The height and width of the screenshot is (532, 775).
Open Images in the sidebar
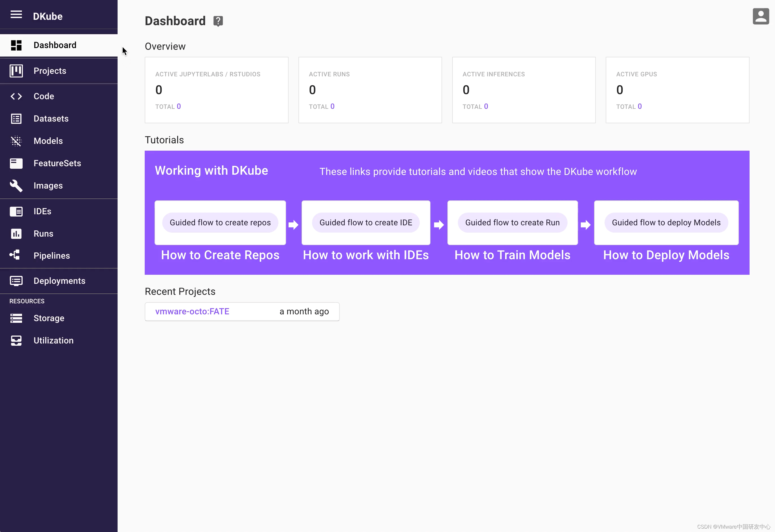click(59, 186)
